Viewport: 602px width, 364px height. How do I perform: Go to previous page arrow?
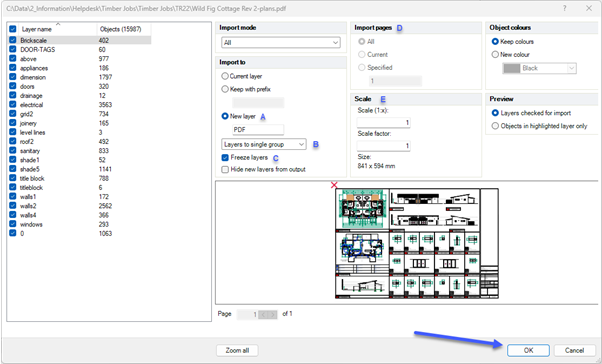click(263, 314)
